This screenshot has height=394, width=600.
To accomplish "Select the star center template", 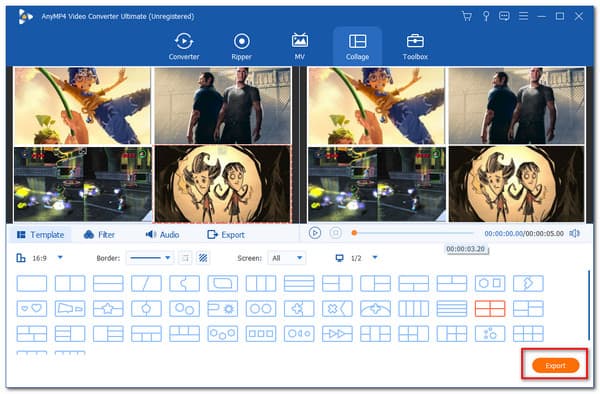I will pyautogui.click(x=108, y=308).
